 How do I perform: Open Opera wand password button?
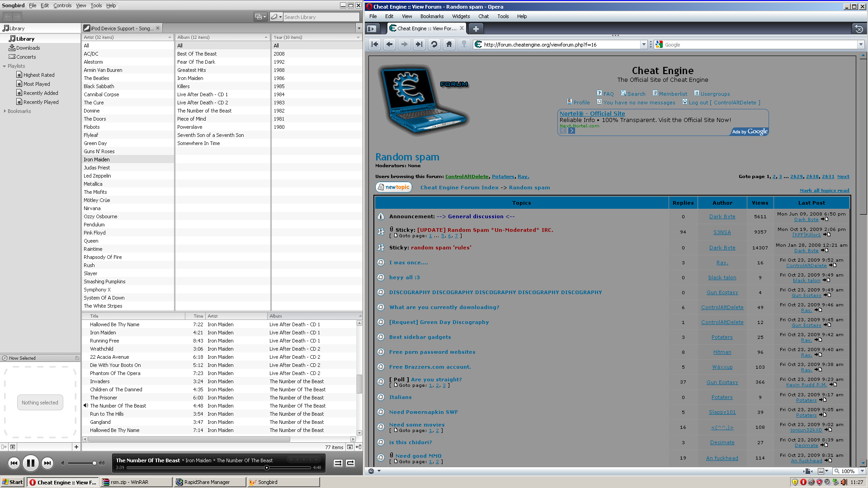coord(464,44)
